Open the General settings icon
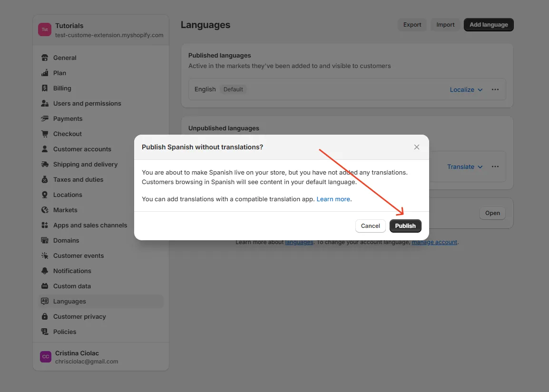The height and width of the screenshot is (392, 549). pyautogui.click(x=44, y=58)
